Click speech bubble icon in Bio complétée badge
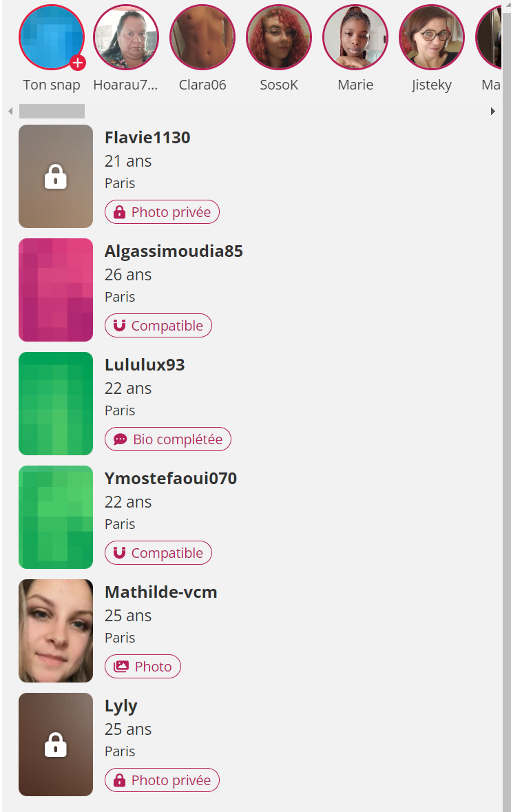 click(120, 439)
